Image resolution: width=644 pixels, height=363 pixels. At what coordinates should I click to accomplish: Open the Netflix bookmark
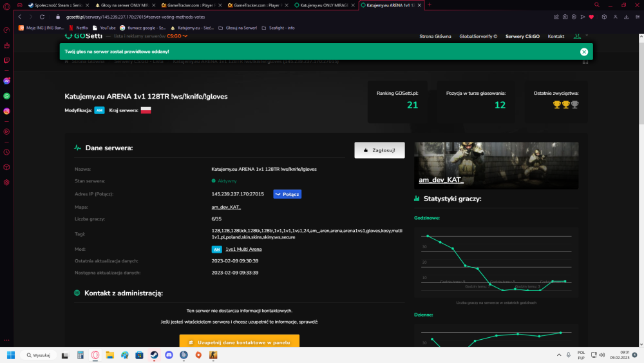(79, 28)
